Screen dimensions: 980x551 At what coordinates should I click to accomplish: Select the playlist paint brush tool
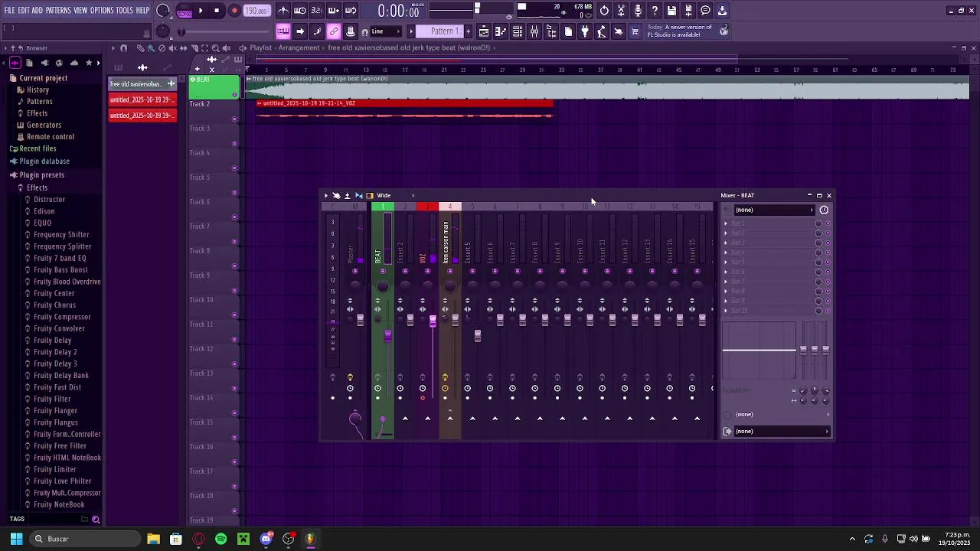[x=151, y=48]
